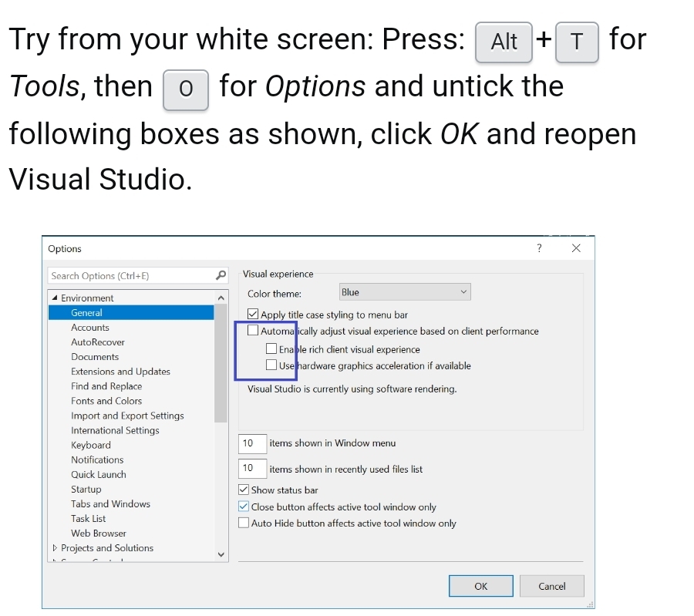Close the Options dialog with X

tap(576, 248)
